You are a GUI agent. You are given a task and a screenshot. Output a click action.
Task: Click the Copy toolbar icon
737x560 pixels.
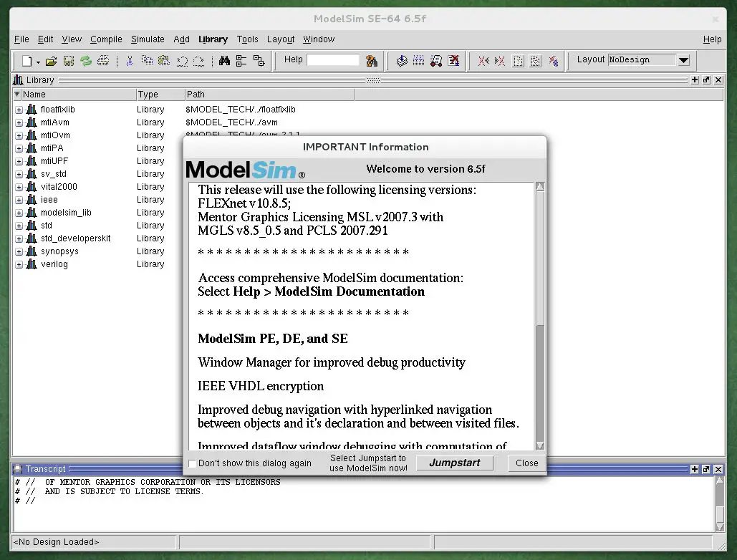147,61
